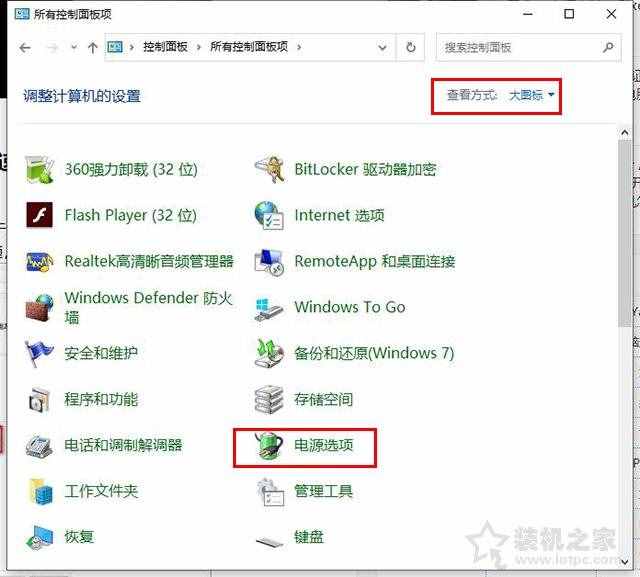Screen dimensions: 640x577
Task: Open the Internet 选项 link
Action: (x=339, y=215)
